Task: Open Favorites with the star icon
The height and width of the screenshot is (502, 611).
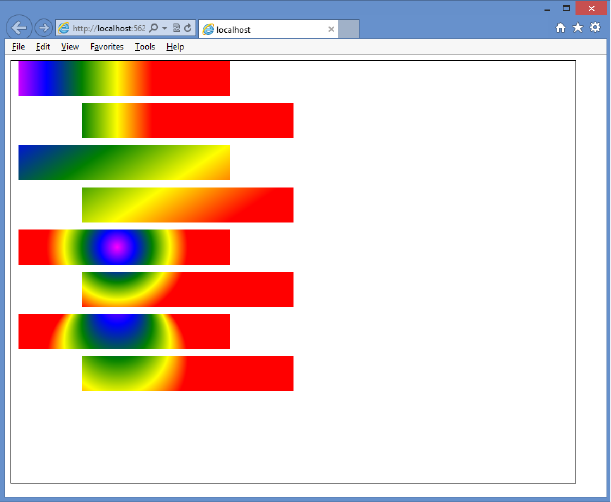Action: tap(577, 28)
